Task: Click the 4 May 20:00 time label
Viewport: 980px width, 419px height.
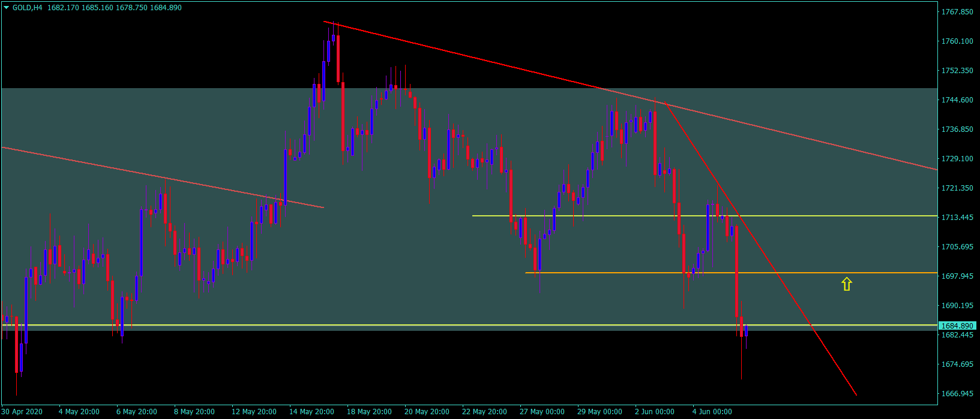Action: click(x=79, y=412)
